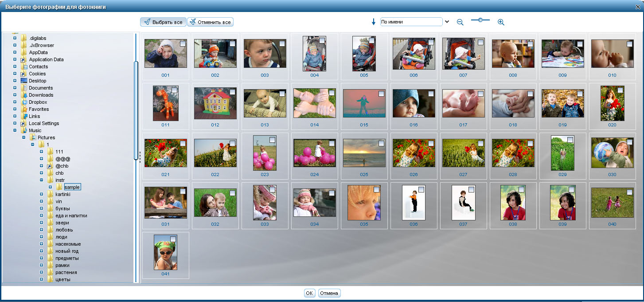Click the Отменить все button

point(210,22)
